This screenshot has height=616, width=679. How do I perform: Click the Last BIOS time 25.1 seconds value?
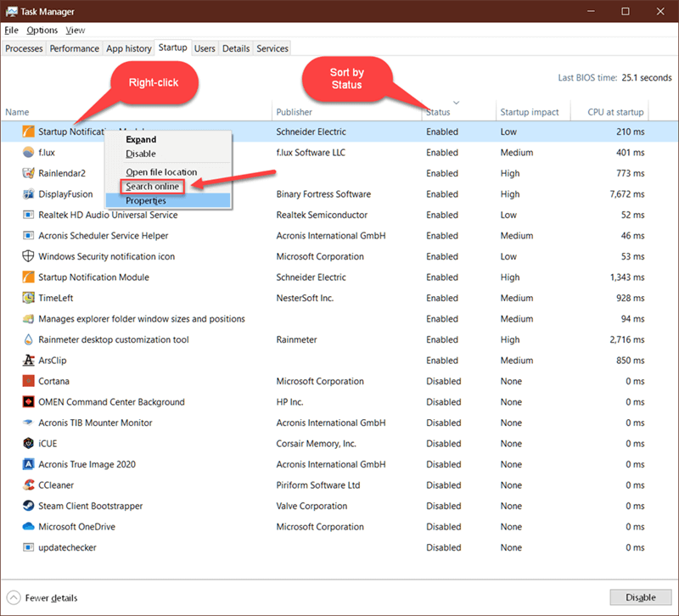(x=647, y=77)
